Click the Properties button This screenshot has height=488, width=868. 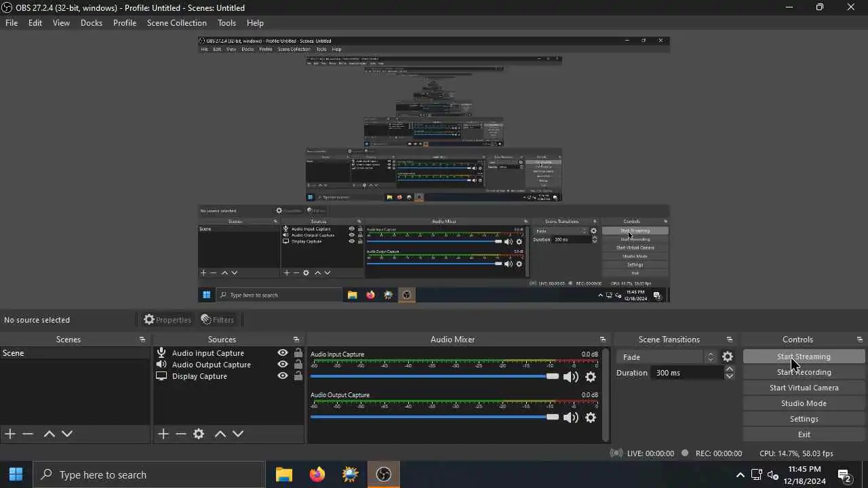pos(167,320)
